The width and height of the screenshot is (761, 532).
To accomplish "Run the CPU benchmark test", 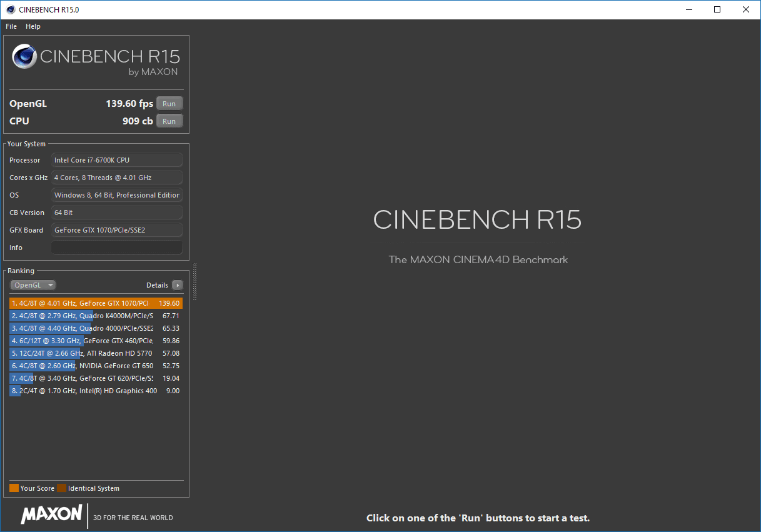I will (169, 121).
